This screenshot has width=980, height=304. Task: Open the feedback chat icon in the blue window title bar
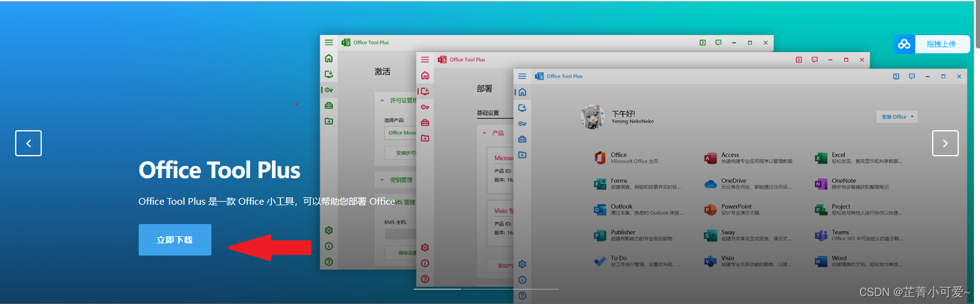[912, 76]
